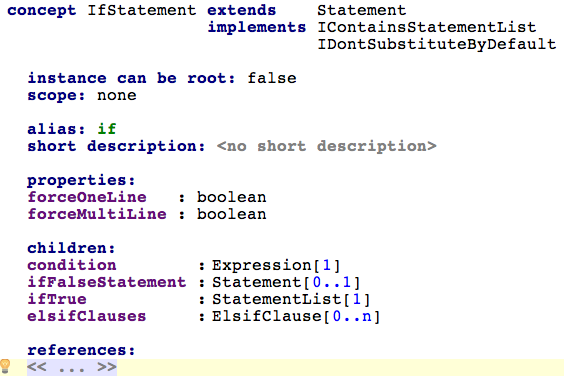This screenshot has width=564, height=389.
Task: Click the IfStatement concept name
Action: pos(142,10)
